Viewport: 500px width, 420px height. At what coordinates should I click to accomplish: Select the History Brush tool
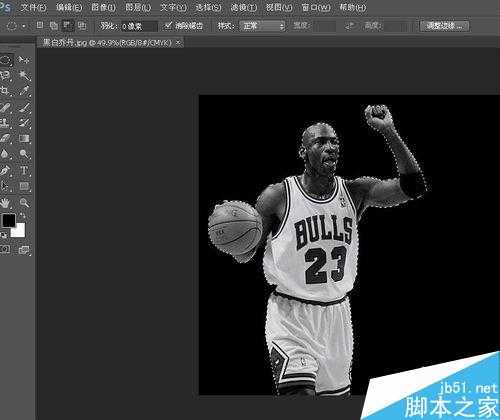24,123
